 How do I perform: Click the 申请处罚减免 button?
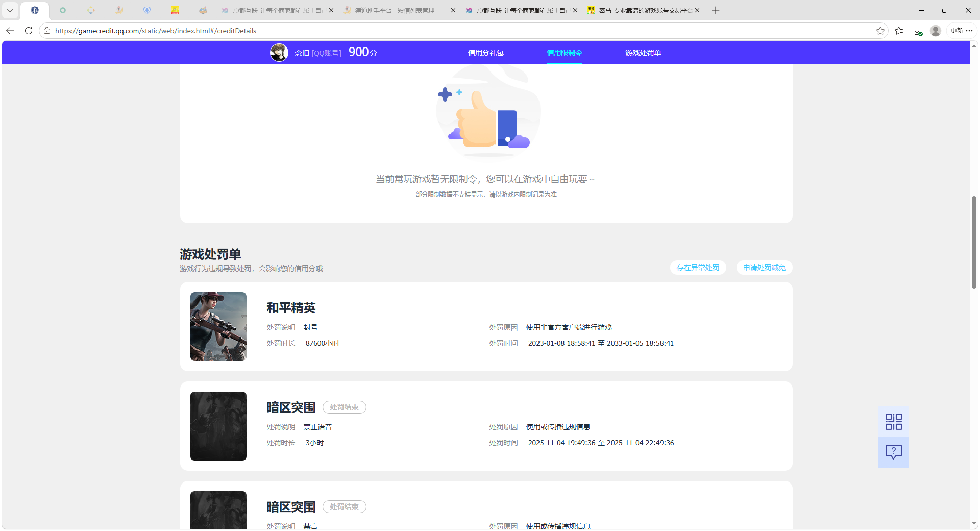pos(764,268)
